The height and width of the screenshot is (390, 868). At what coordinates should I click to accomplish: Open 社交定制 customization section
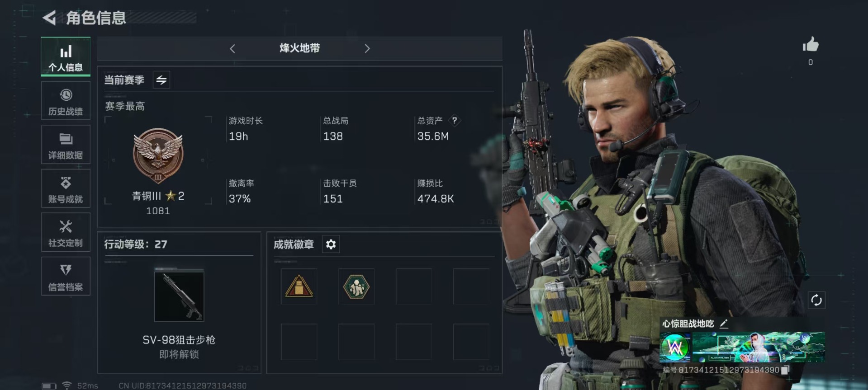pyautogui.click(x=66, y=232)
